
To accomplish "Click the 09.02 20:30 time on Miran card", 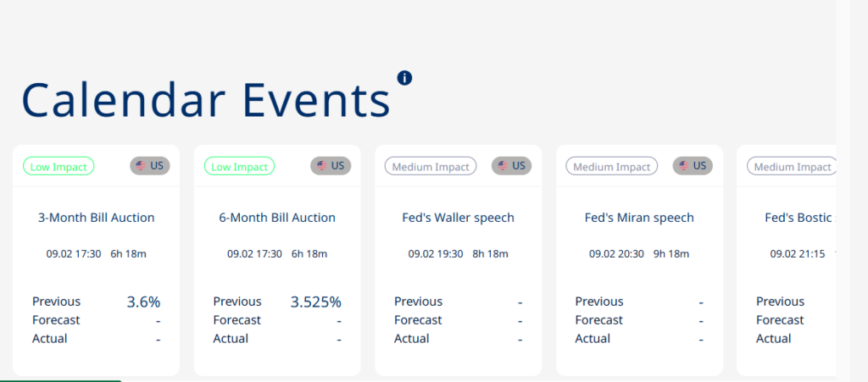I will tap(617, 254).
